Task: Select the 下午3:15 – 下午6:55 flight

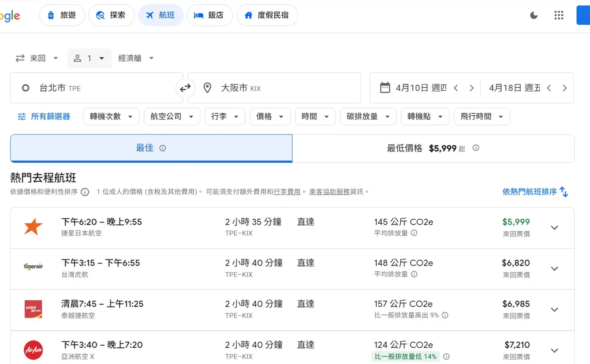Action: pyautogui.click(x=292, y=269)
